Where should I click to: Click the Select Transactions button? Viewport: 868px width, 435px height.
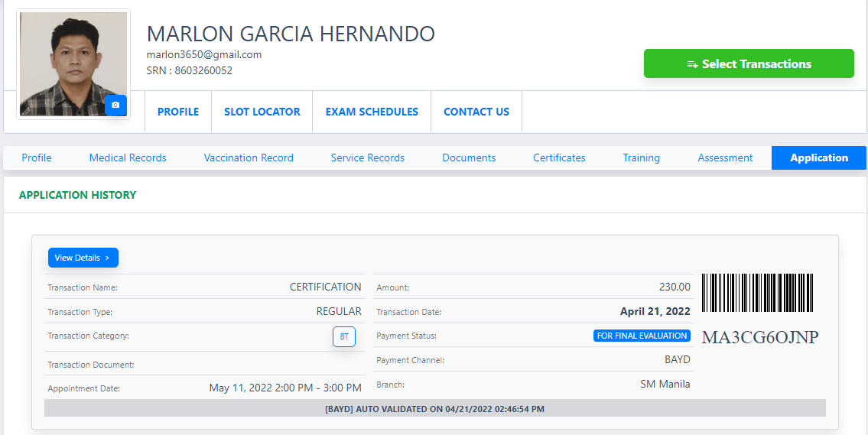pyautogui.click(x=749, y=63)
